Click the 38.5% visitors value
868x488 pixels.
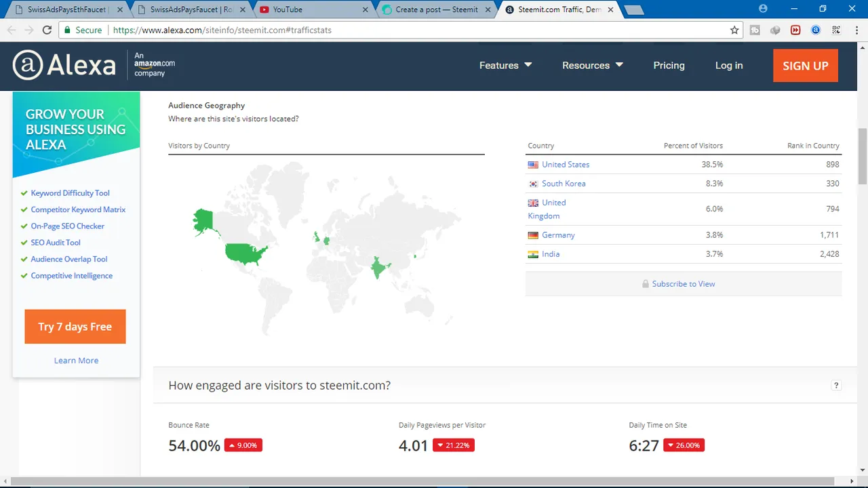[712, 165]
